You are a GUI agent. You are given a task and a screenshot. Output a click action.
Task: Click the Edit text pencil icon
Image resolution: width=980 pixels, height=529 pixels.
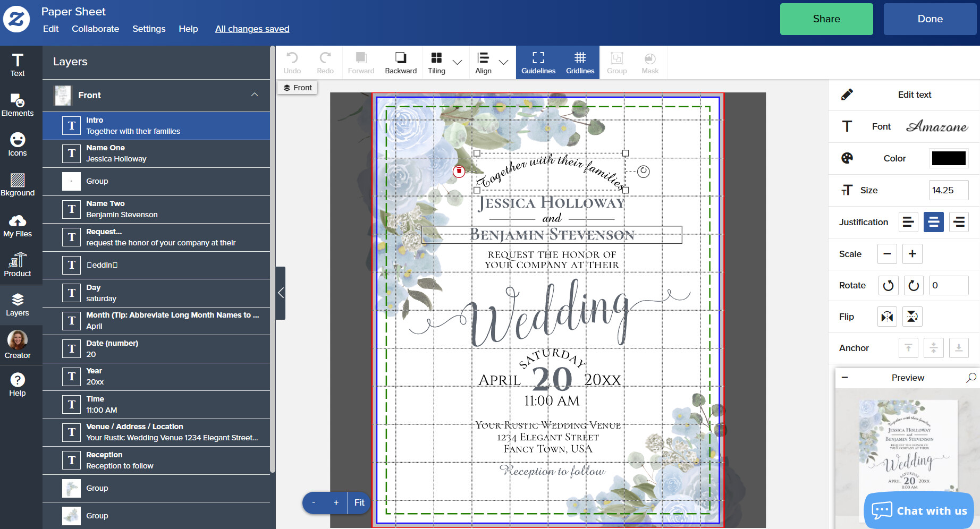pyautogui.click(x=847, y=95)
